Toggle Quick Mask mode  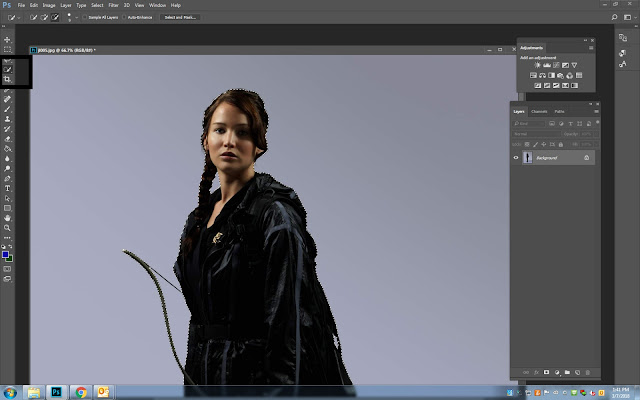pos(7,269)
